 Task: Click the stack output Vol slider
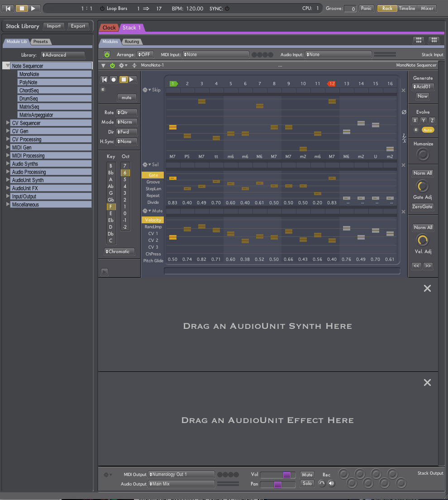[278, 475]
